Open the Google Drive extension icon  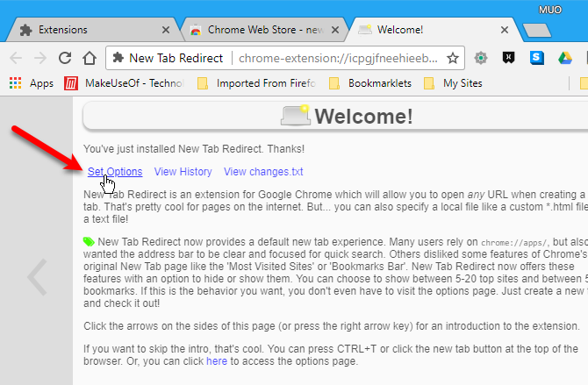coord(565,59)
